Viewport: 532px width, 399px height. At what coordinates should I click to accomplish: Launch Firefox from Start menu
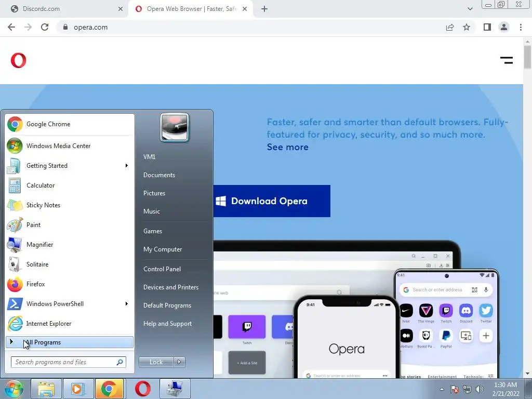click(x=70, y=284)
